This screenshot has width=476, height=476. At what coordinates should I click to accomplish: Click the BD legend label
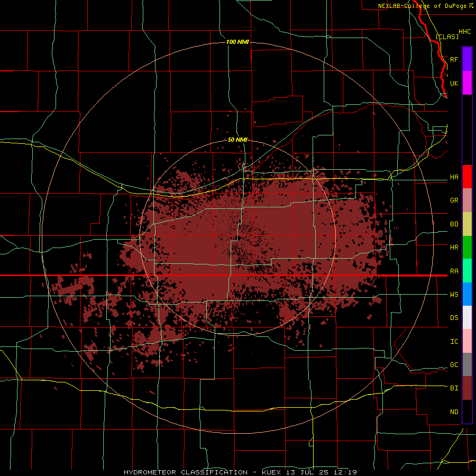454,224
